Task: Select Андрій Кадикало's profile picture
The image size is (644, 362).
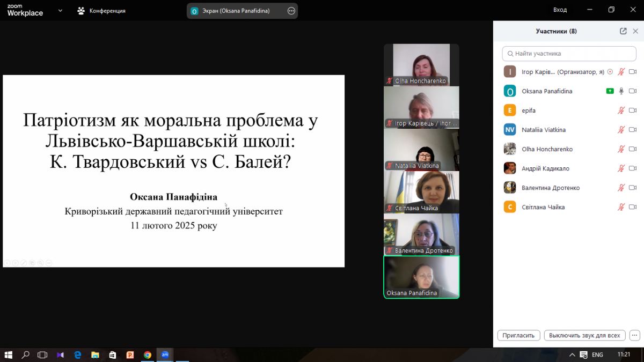Action: [x=510, y=168]
